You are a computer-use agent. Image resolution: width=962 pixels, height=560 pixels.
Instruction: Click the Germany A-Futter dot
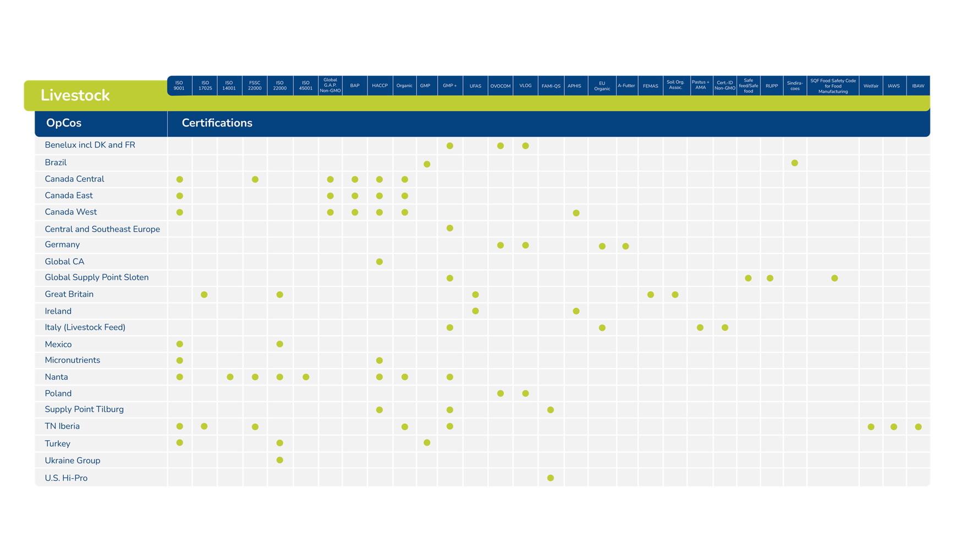click(625, 246)
